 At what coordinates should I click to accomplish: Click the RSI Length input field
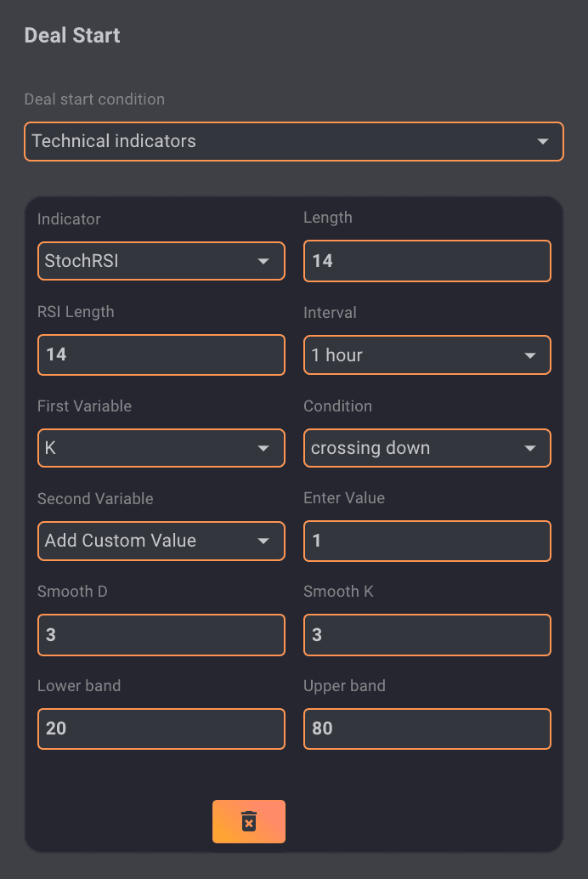point(161,354)
